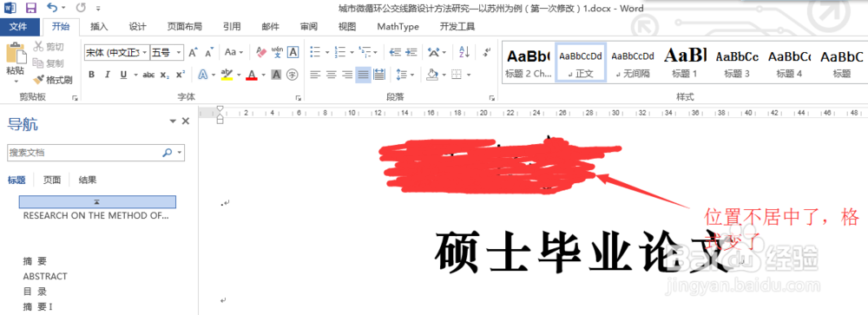Apply the 标题 1 style

click(685, 62)
